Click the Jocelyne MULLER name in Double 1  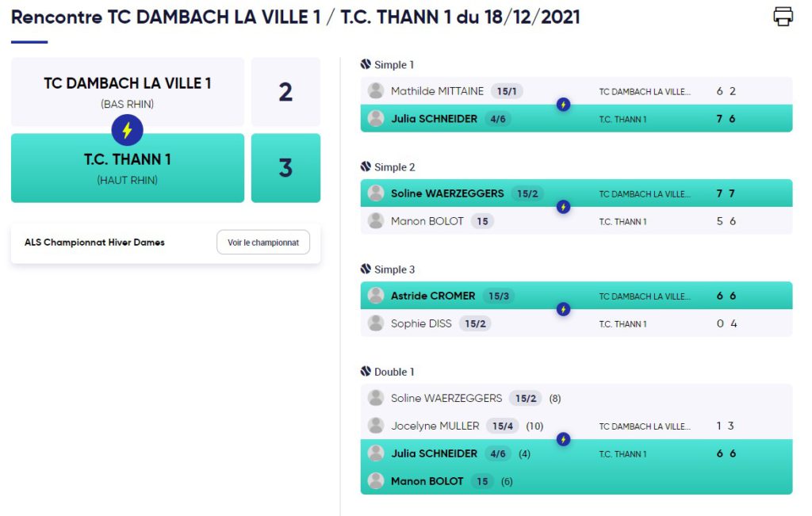[x=435, y=426]
